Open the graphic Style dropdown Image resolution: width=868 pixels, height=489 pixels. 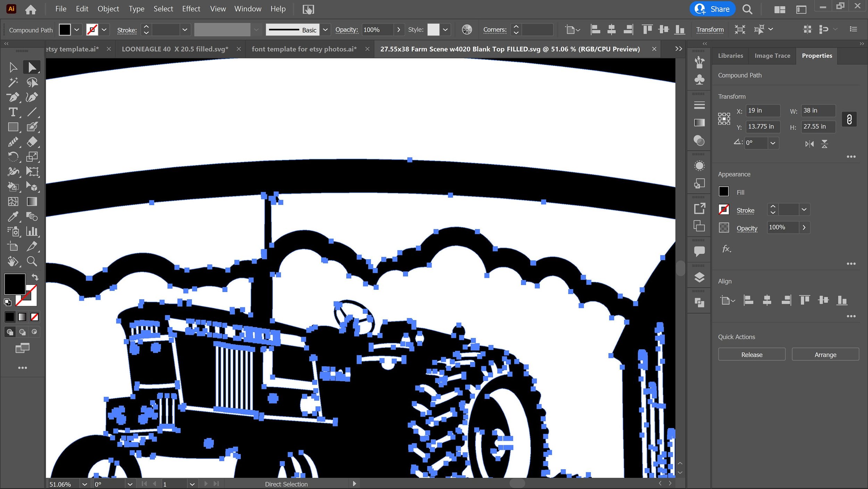point(445,30)
